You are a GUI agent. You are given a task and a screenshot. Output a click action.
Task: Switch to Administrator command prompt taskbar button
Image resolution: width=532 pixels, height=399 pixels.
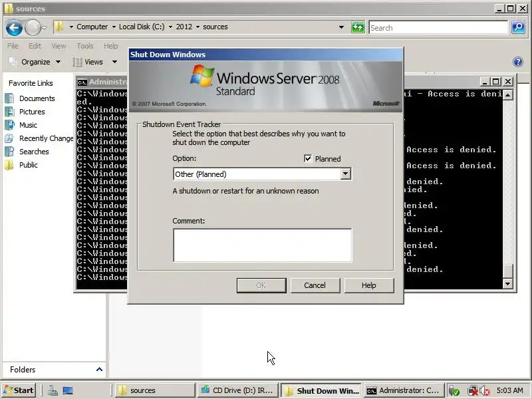tap(404, 390)
